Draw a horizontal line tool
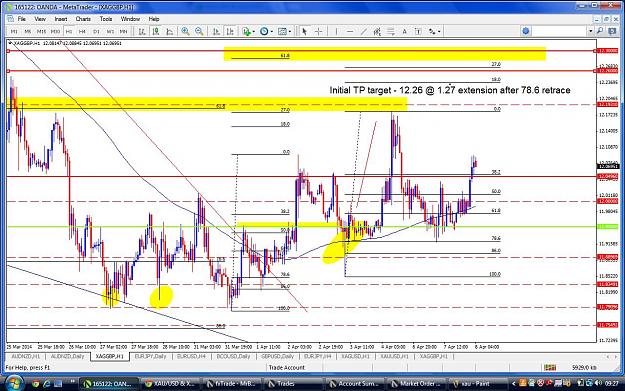 (350, 31)
